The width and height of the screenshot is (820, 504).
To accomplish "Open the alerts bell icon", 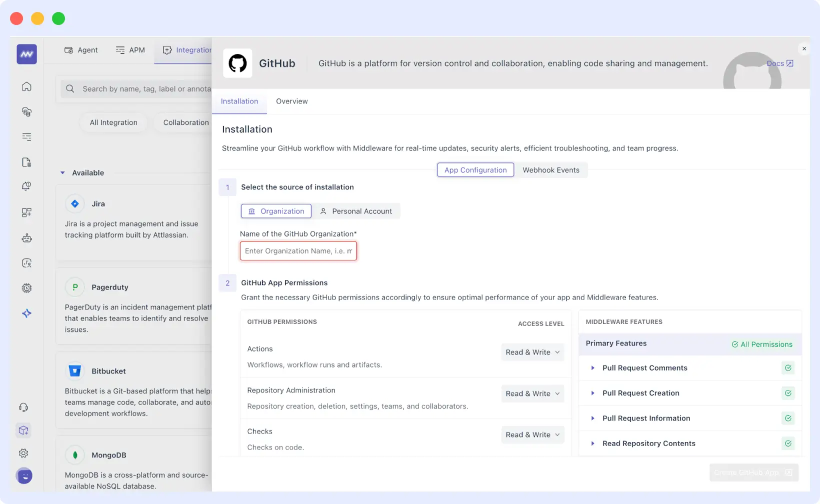I will (x=26, y=186).
